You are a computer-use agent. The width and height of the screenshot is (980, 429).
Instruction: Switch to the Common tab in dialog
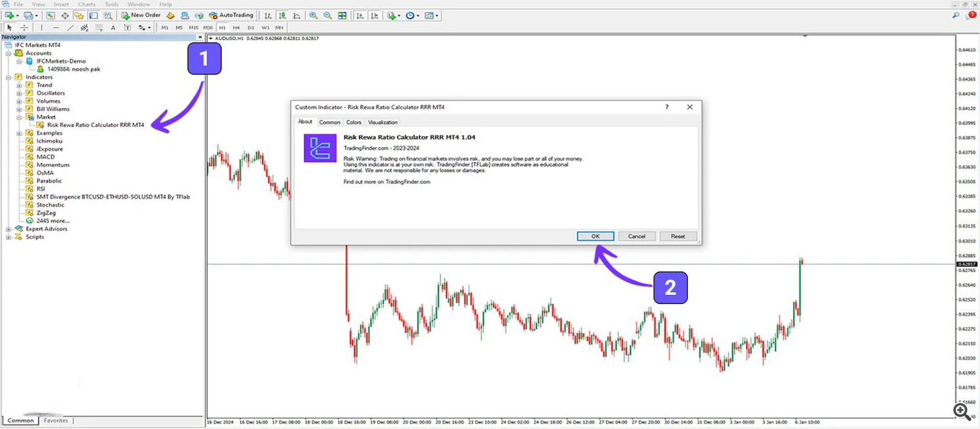click(329, 122)
